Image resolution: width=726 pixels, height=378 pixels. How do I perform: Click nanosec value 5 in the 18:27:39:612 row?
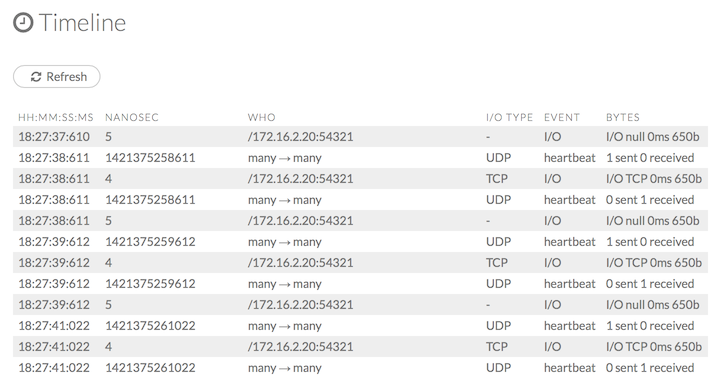tap(108, 305)
